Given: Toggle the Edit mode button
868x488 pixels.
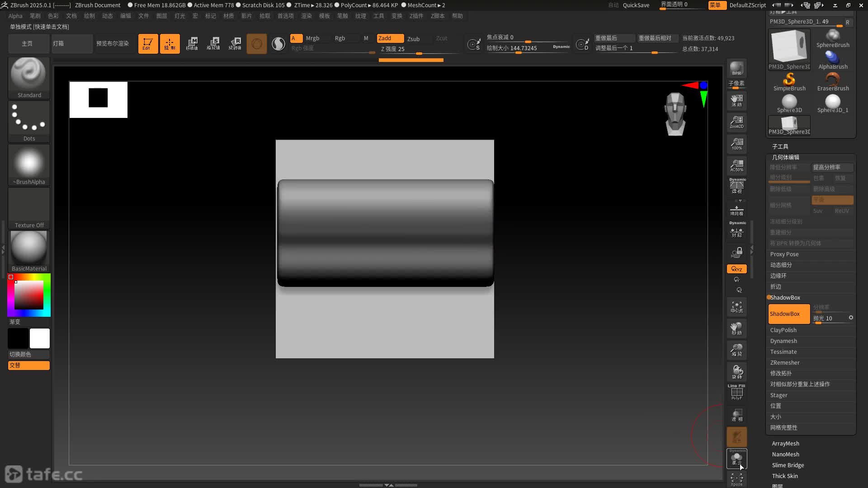Looking at the screenshot, I should click(x=148, y=44).
